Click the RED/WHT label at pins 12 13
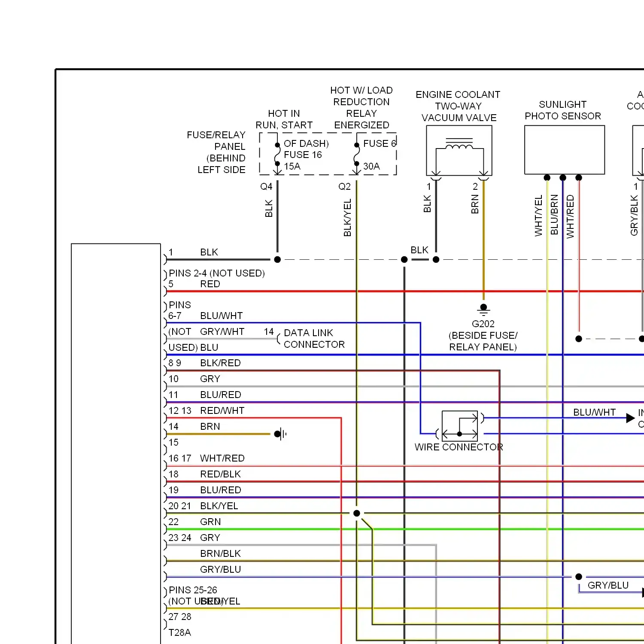The image size is (644, 644). [222, 410]
